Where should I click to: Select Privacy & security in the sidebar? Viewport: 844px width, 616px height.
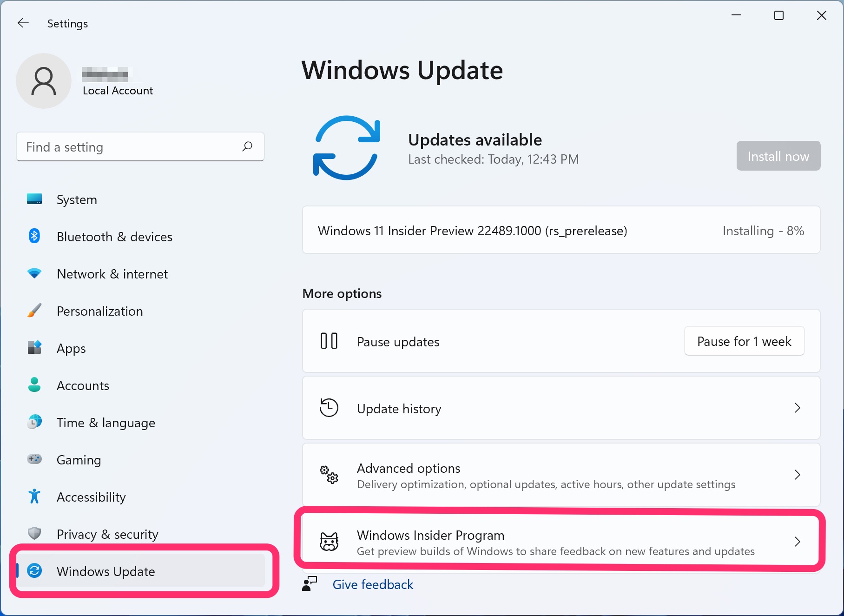[107, 534]
